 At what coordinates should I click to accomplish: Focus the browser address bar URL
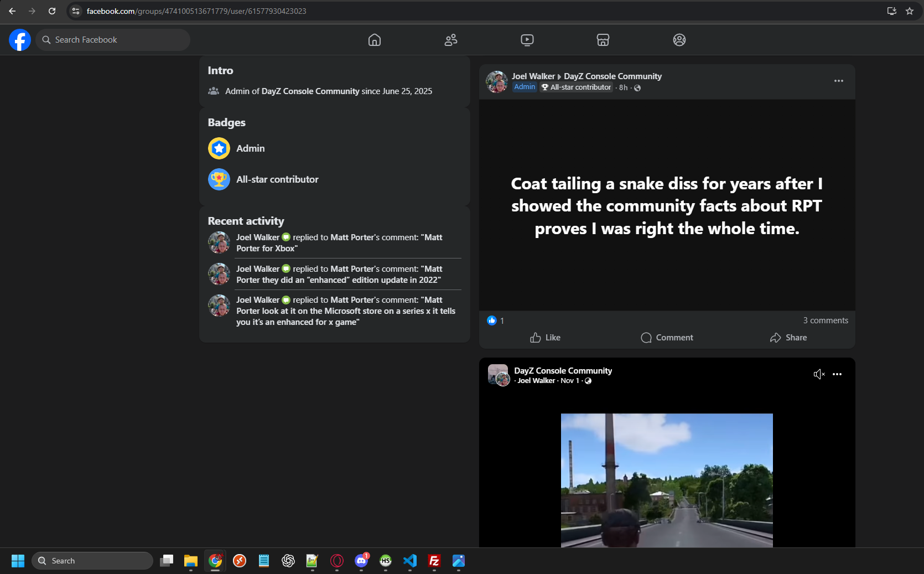pyautogui.click(x=196, y=11)
